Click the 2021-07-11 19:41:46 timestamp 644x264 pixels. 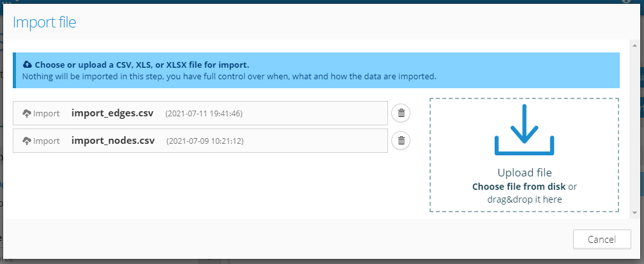point(204,114)
